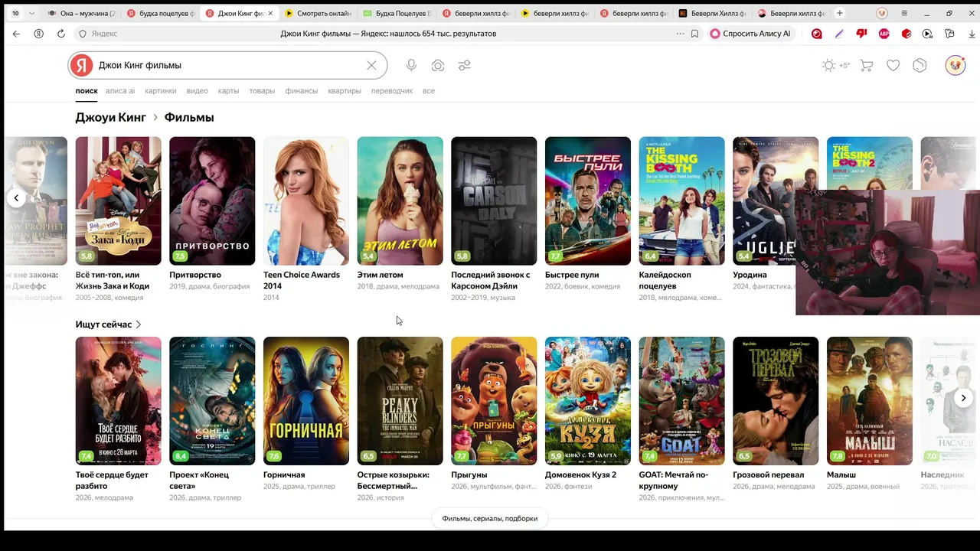Show more trending films with right arrow
The height and width of the screenshot is (551, 980).
coord(964,398)
